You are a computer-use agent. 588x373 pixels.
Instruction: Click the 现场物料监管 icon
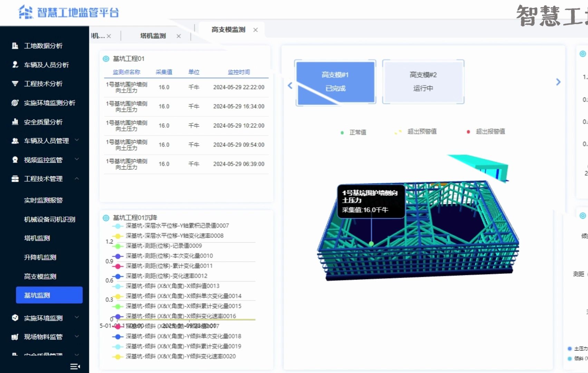coord(15,337)
